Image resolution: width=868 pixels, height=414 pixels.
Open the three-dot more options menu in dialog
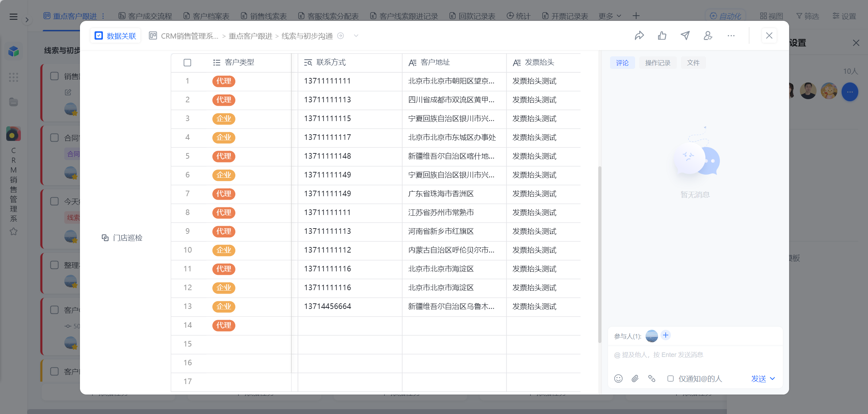click(731, 35)
